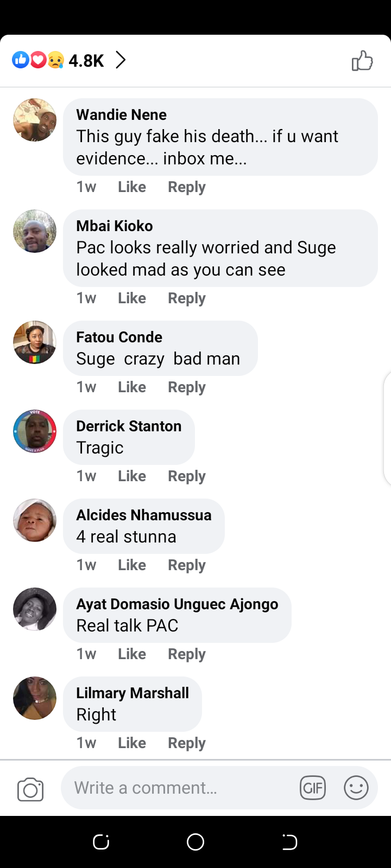View Wandie Nene's profile picture
Screen dimensions: 391x868
click(35, 120)
